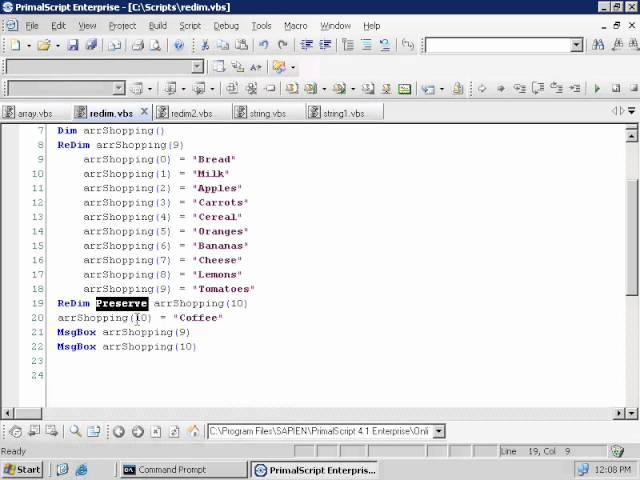
Task: Switch to Command Prompt in the taskbar
Action: tap(164, 469)
